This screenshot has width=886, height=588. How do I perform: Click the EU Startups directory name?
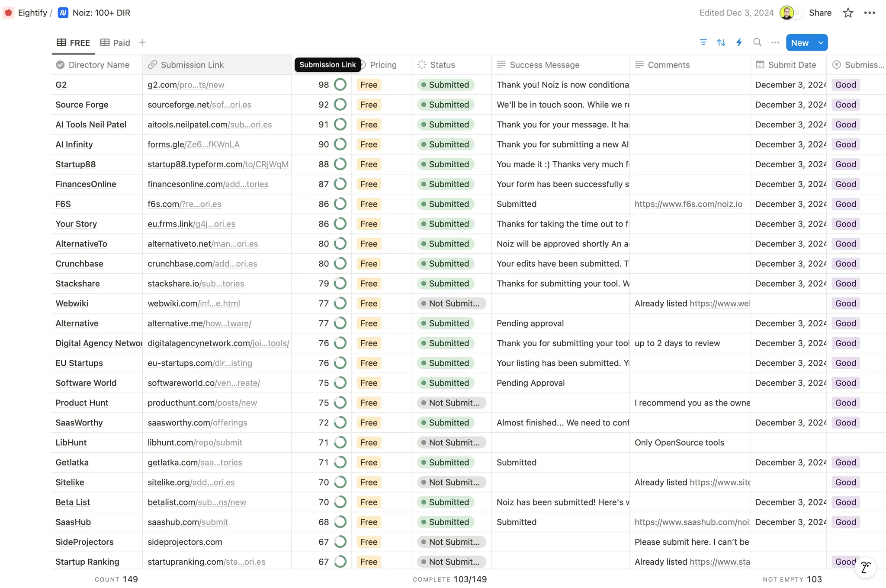point(79,363)
